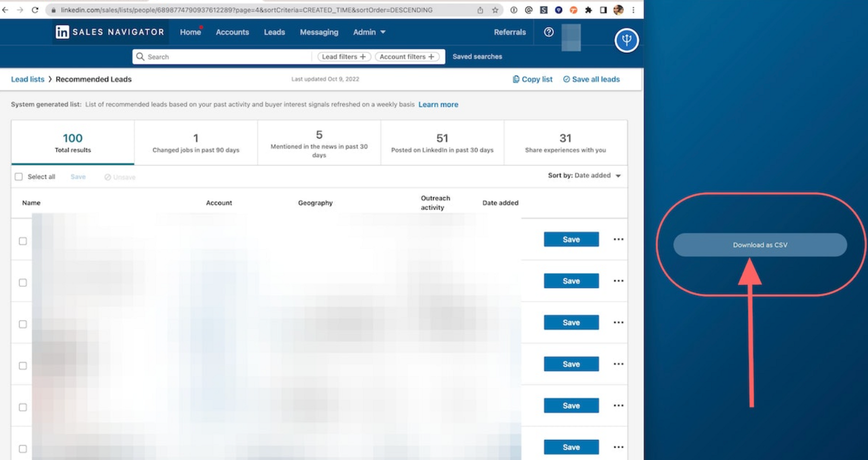Open the Sort by Date added dropdown
Screen dimensions: 868x460
coord(584,176)
